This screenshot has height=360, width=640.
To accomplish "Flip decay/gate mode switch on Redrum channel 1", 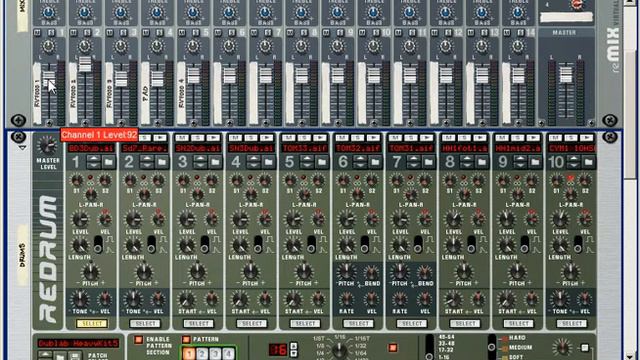I will point(98,244).
